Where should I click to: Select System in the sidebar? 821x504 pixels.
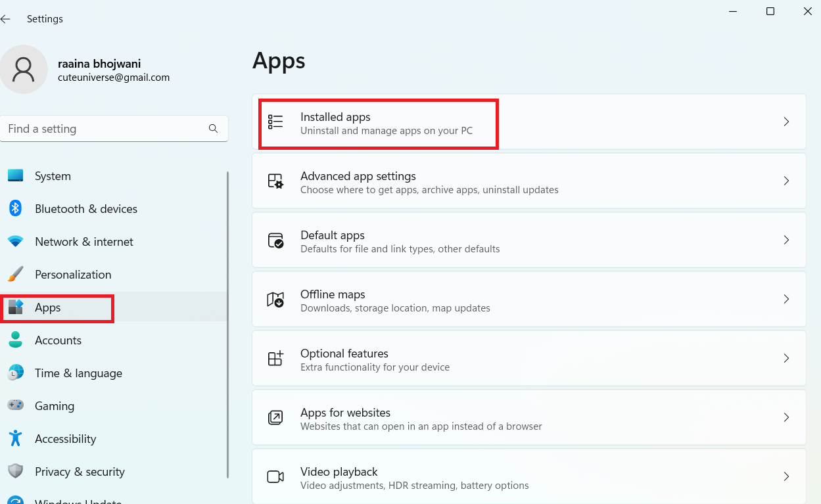click(53, 176)
